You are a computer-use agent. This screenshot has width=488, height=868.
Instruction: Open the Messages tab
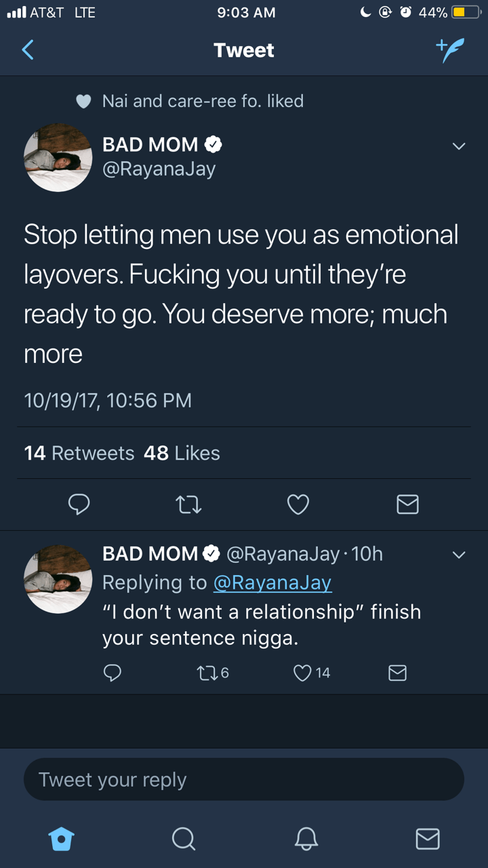427,839
